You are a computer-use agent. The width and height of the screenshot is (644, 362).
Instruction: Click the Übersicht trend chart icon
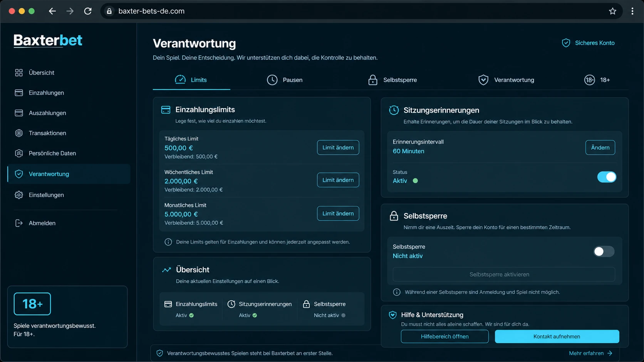point(166,270)
